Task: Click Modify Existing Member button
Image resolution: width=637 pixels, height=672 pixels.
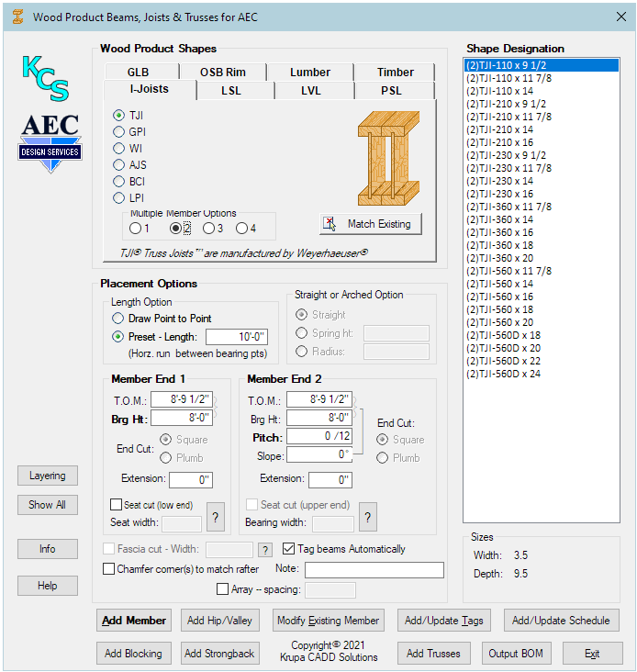Action: (329, 621)
